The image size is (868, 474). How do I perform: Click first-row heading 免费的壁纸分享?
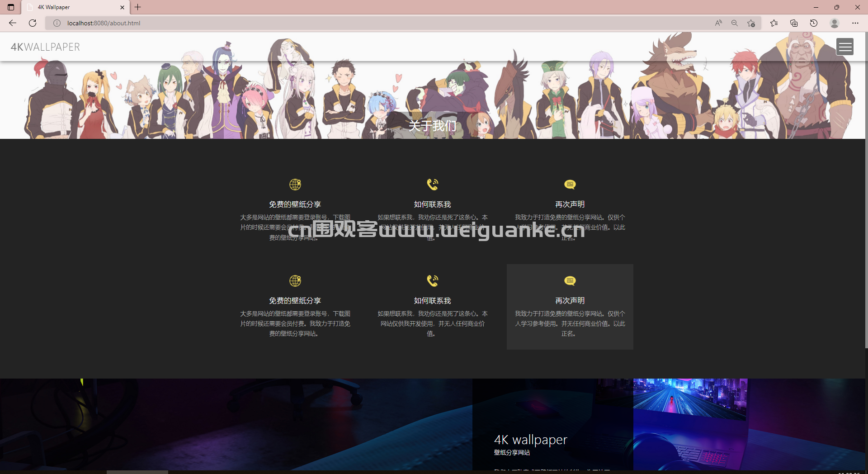click(295, 204)
